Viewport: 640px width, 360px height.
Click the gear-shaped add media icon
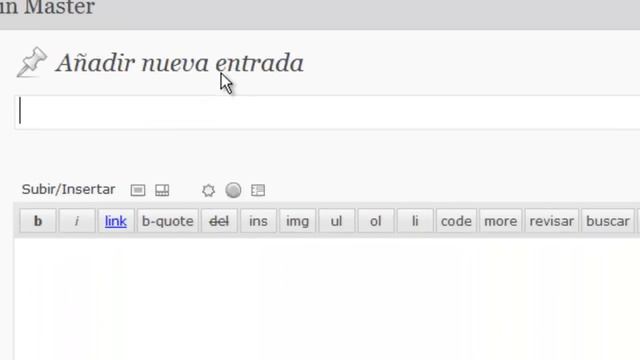(x=208, y=190)
